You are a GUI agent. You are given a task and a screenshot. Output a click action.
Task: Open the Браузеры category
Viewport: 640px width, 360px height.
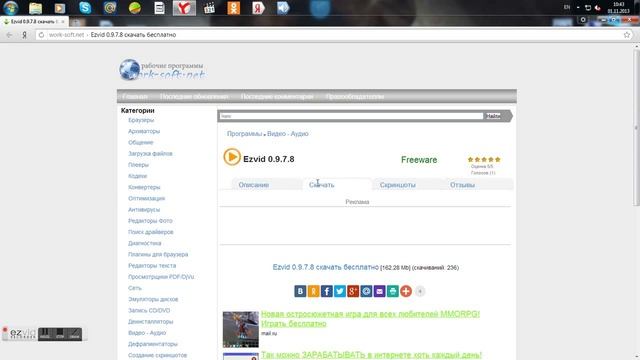pyautogui.click(x=141, y=120)
